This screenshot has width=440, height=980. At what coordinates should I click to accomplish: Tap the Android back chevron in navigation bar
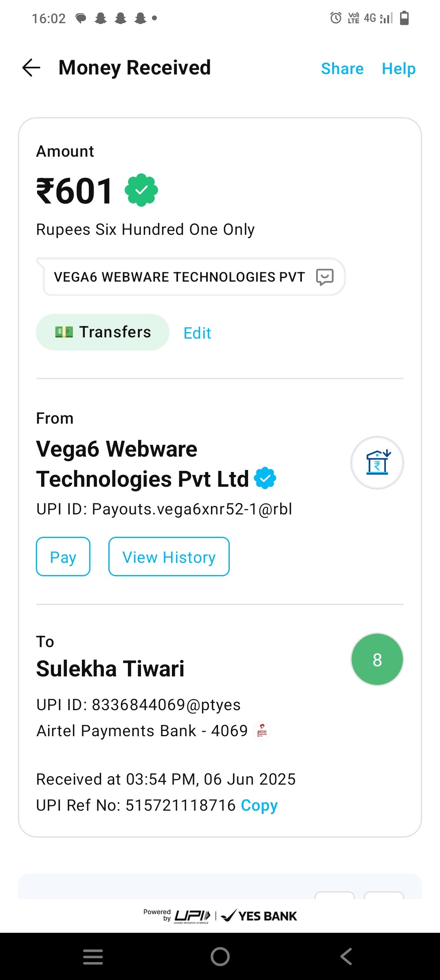346,956
